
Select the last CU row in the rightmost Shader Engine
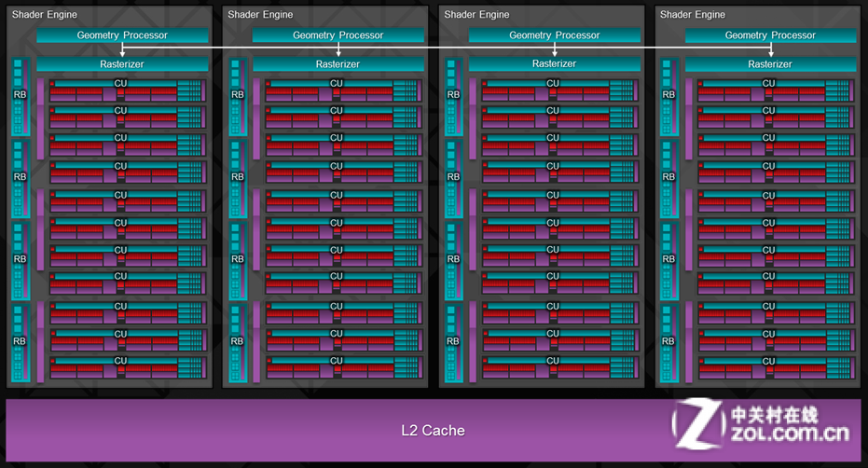(x=776, y=367)
